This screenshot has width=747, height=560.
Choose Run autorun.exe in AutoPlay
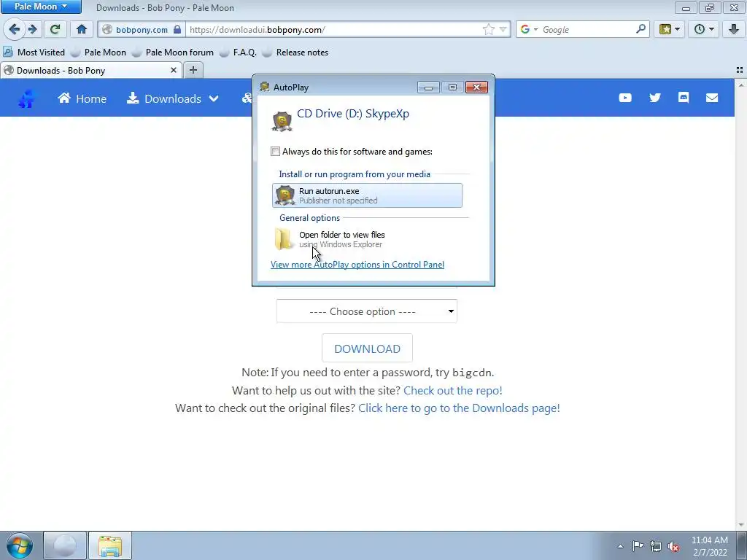pyautogui.click(x=367, y=195)
